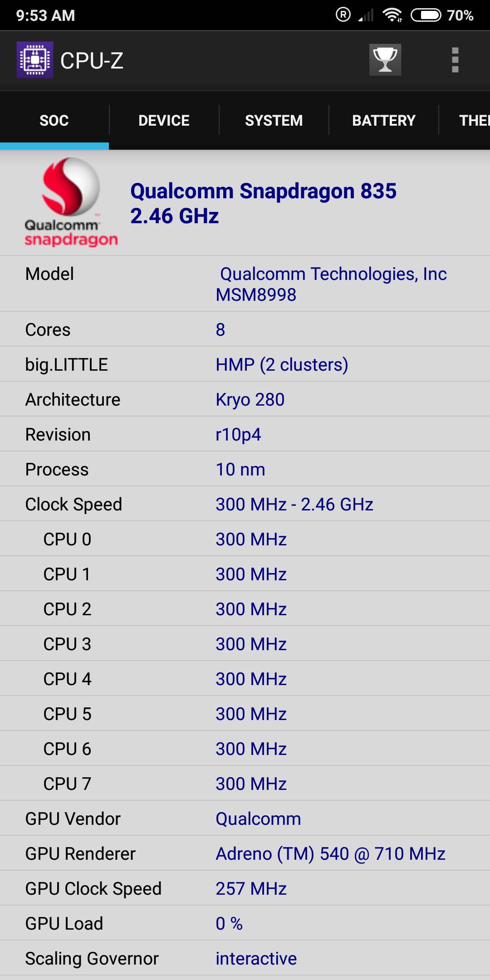Switch to the SYSTEM tab

pos(274,120)
